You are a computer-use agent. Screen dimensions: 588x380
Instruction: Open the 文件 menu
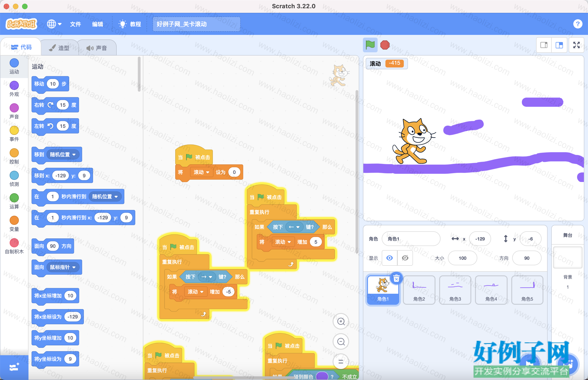coord(76,24)
